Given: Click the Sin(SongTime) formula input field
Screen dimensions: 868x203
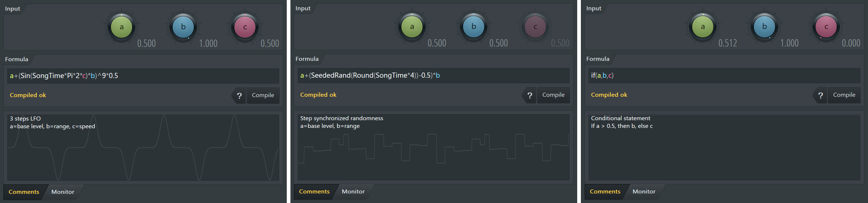Looking at the screenshot, I should coord(143,76).
